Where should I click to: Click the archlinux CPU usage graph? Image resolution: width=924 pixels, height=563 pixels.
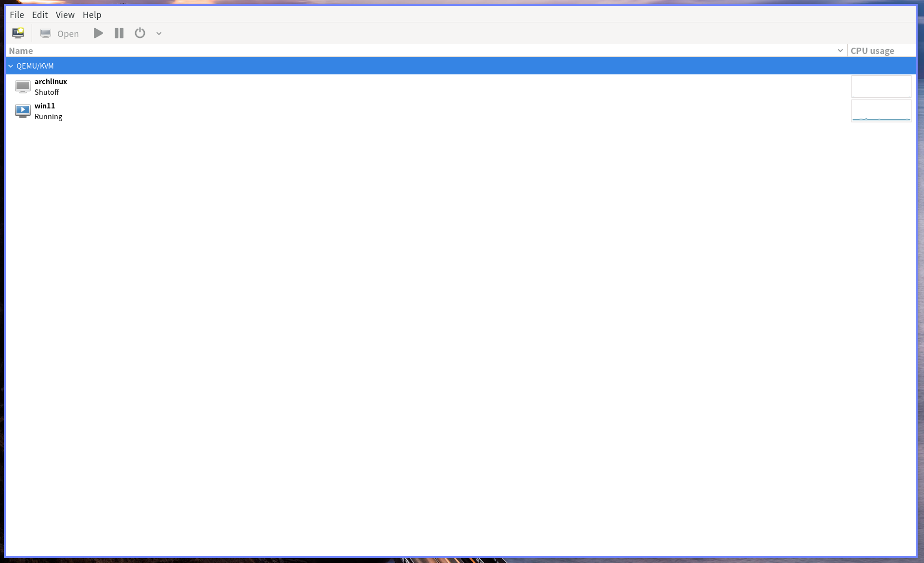coord(881,87)
